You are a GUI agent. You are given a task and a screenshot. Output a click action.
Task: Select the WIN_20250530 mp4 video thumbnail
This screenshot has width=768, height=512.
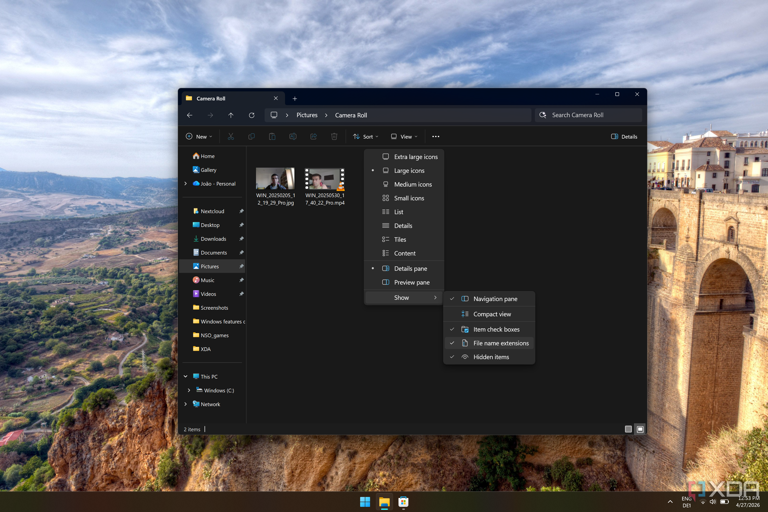325,180
